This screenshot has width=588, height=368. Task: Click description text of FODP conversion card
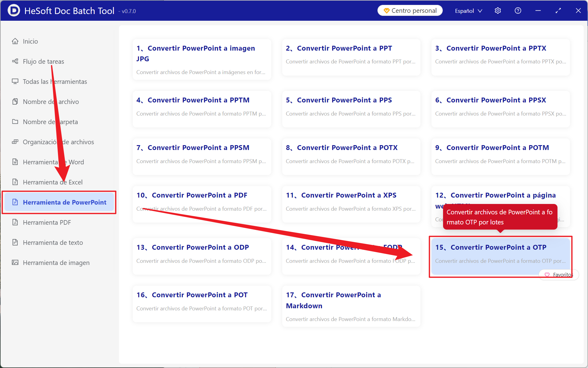[x=350, y=261]
